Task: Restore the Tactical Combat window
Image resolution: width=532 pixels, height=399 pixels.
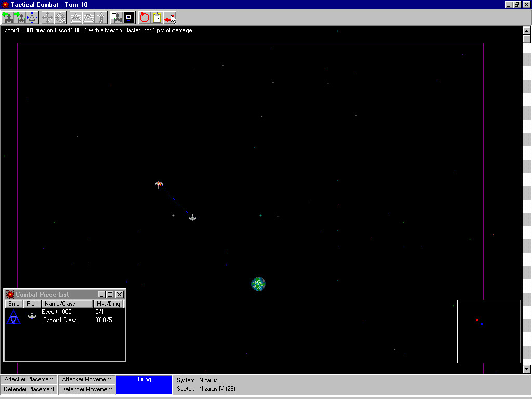Action: pyautogui.click(x=517, y=4)
